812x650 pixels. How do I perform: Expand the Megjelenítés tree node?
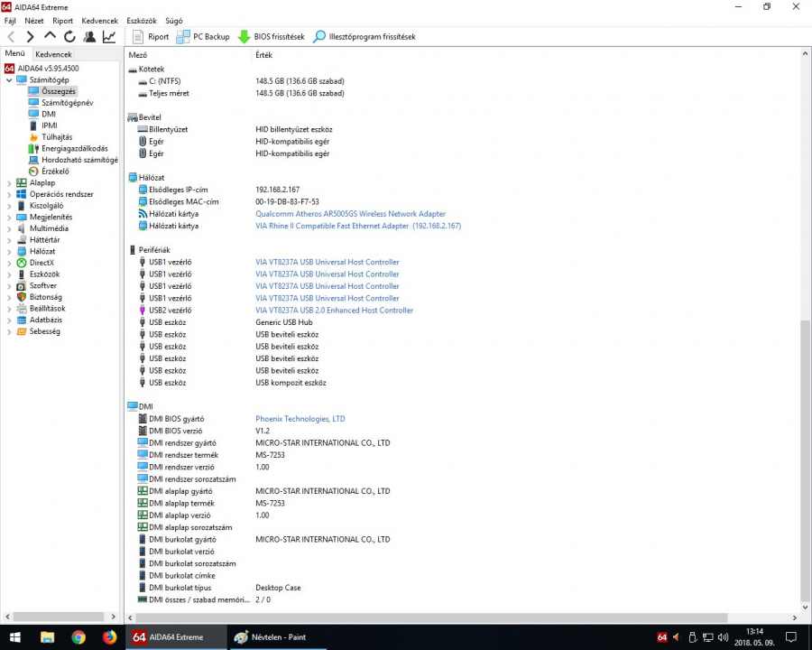coord(9,218)
